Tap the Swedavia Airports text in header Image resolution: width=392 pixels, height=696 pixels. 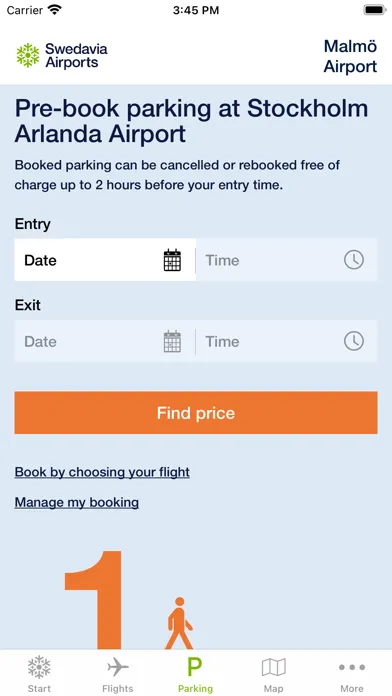pyautogui.click(x=76, y=55)
